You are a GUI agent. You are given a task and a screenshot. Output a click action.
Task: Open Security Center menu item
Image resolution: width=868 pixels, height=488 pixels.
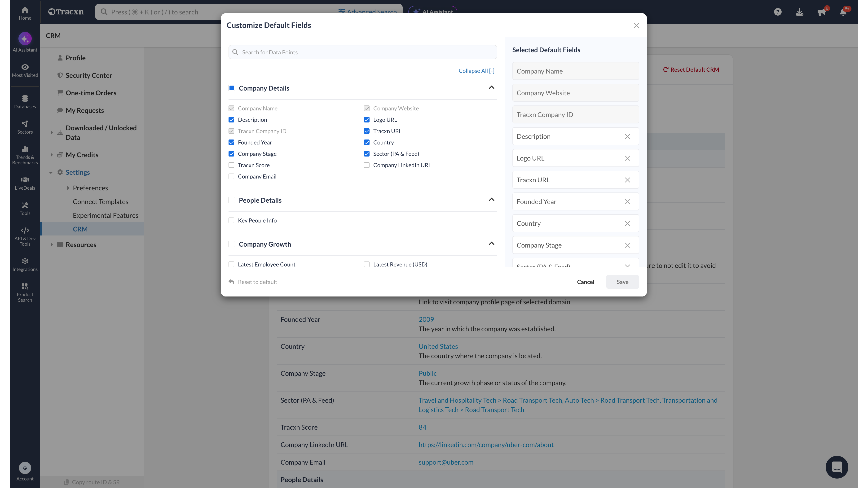pos(89,75)
